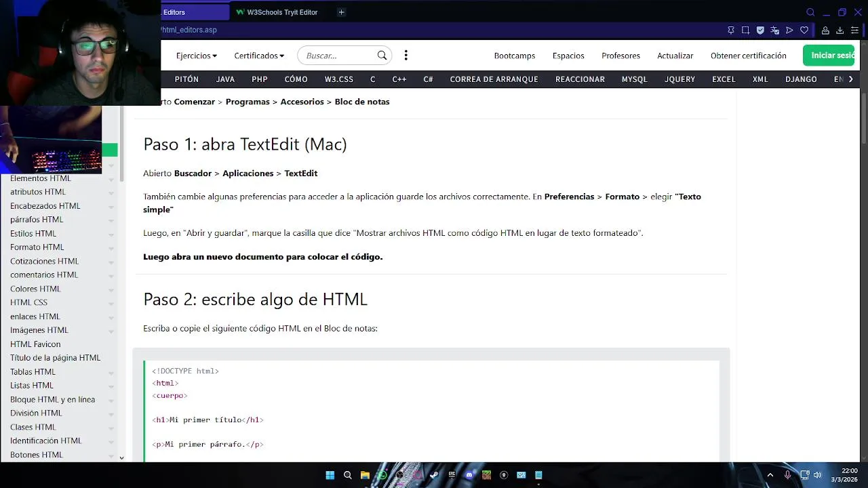
Task: Open HTML Favicon in the sidebar
Action: 35,344
